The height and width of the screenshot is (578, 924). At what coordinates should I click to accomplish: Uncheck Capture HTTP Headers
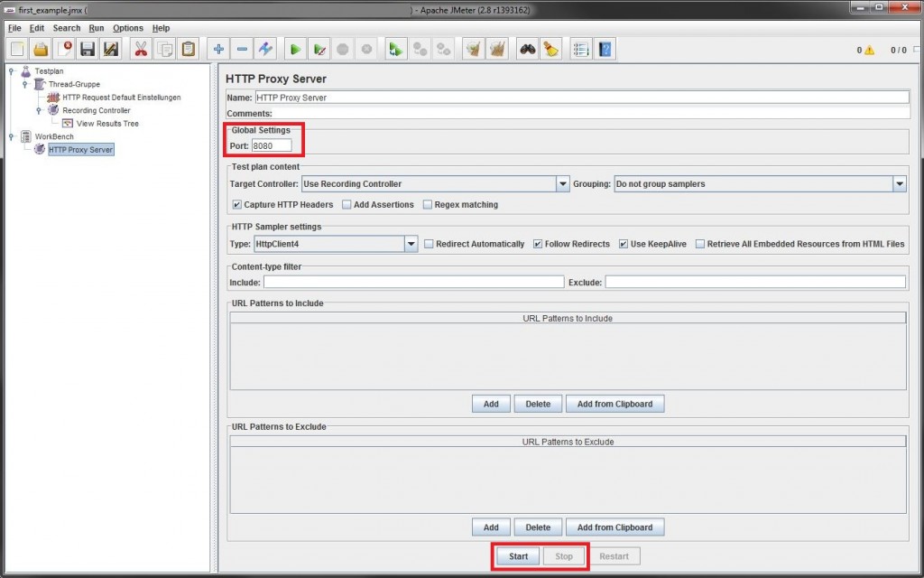tap(237, 205)
